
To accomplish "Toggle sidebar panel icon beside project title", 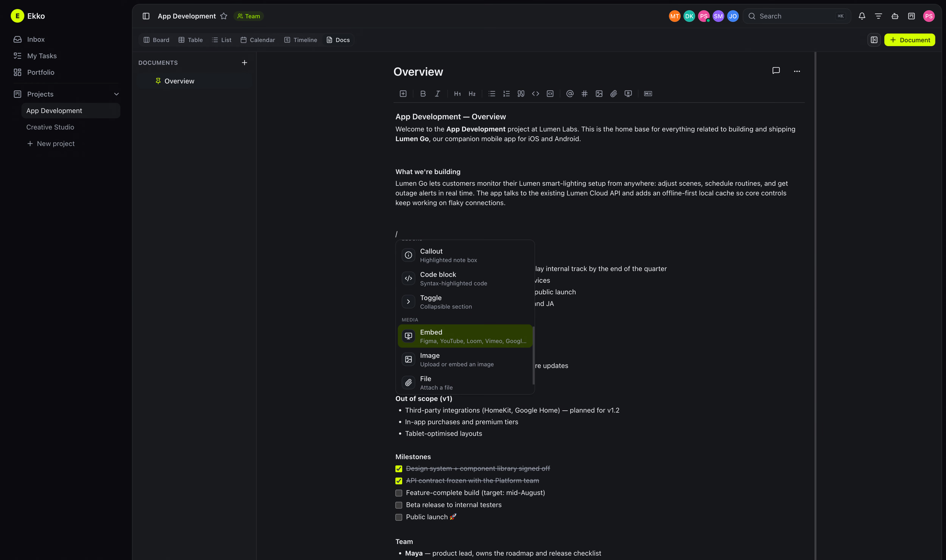I will click(146, 16).
